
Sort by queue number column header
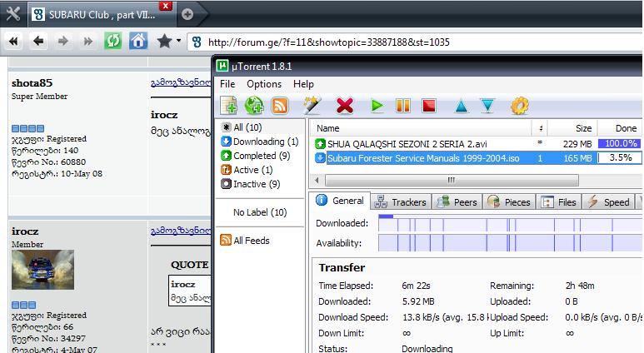pos(540,128)
